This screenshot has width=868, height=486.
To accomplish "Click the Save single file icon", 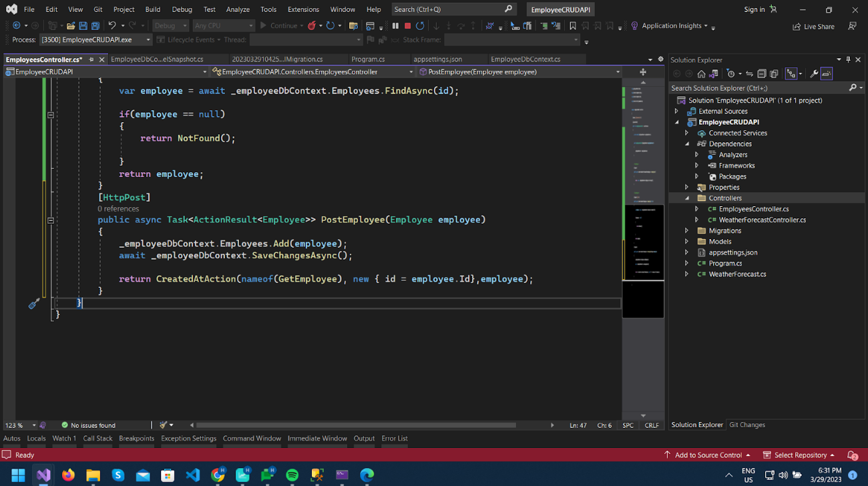I will click(x=83, y=25).
